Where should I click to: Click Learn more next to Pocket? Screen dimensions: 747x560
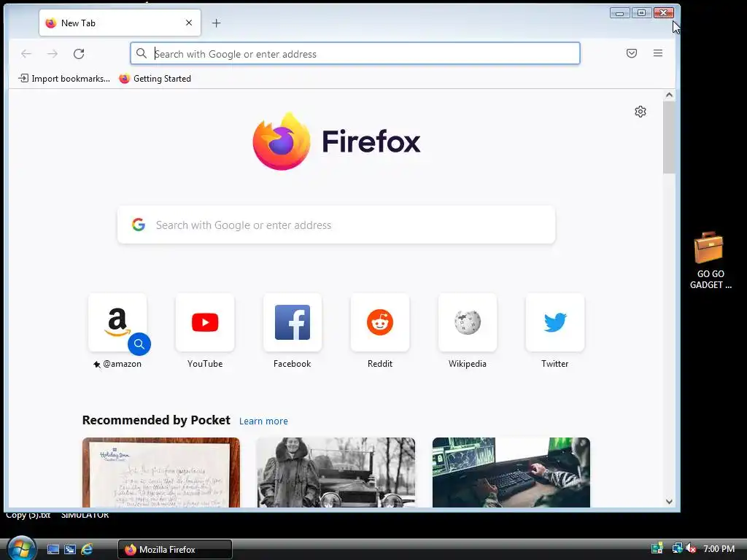click(x=263, y=421)
